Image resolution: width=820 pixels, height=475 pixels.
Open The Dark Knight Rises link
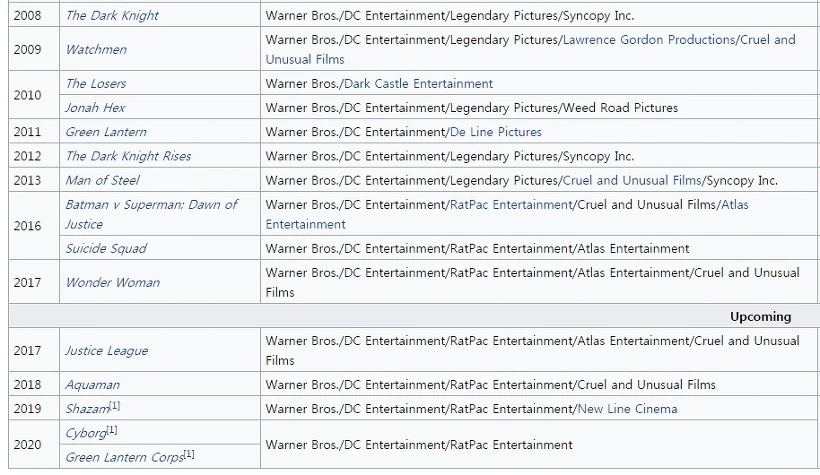[128, 156]
